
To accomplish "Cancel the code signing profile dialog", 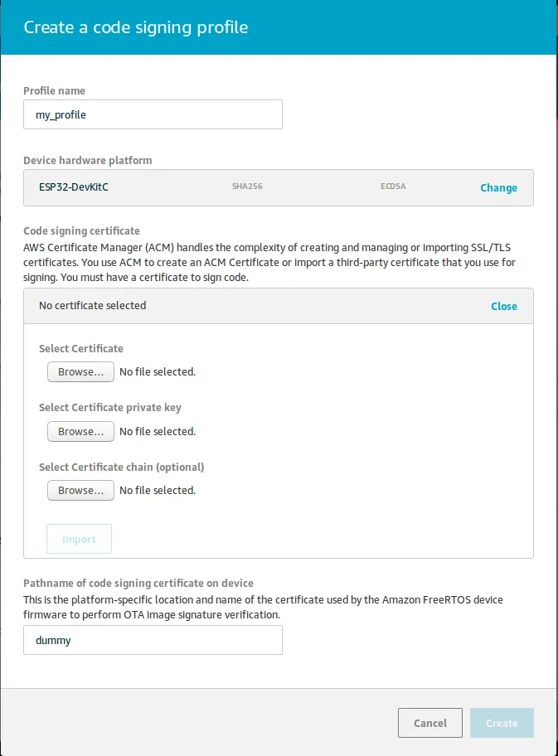I will (429, 723).
